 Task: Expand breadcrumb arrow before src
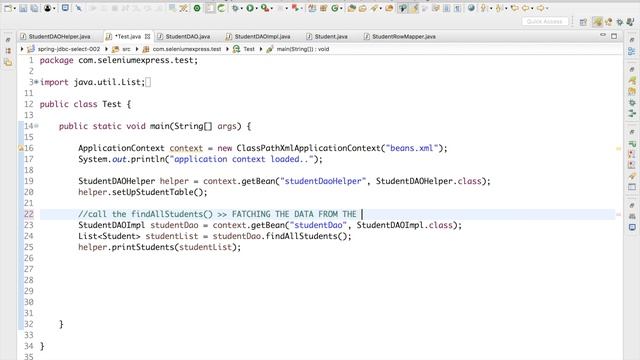click(x=107, y=49)
